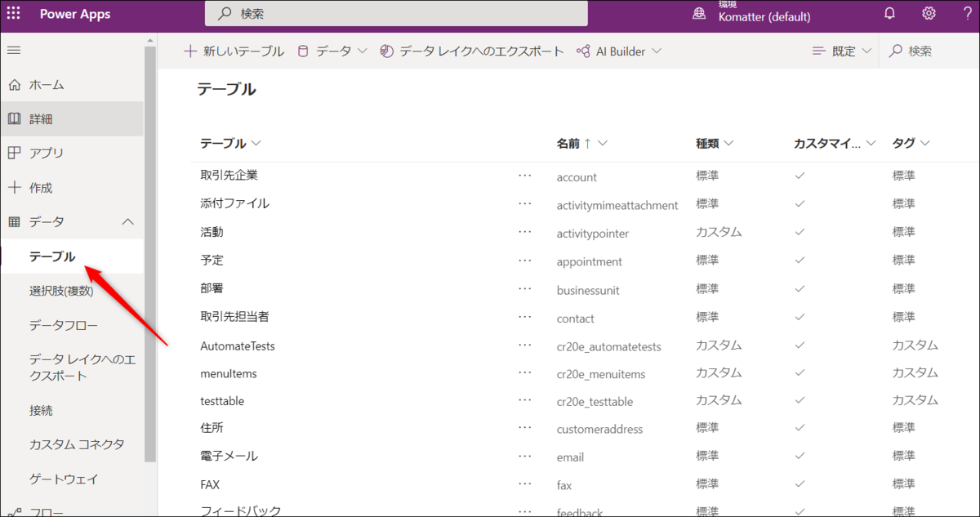Toggle the checkmark on the account row
This screenshot has width=980, height=517.
800,176
